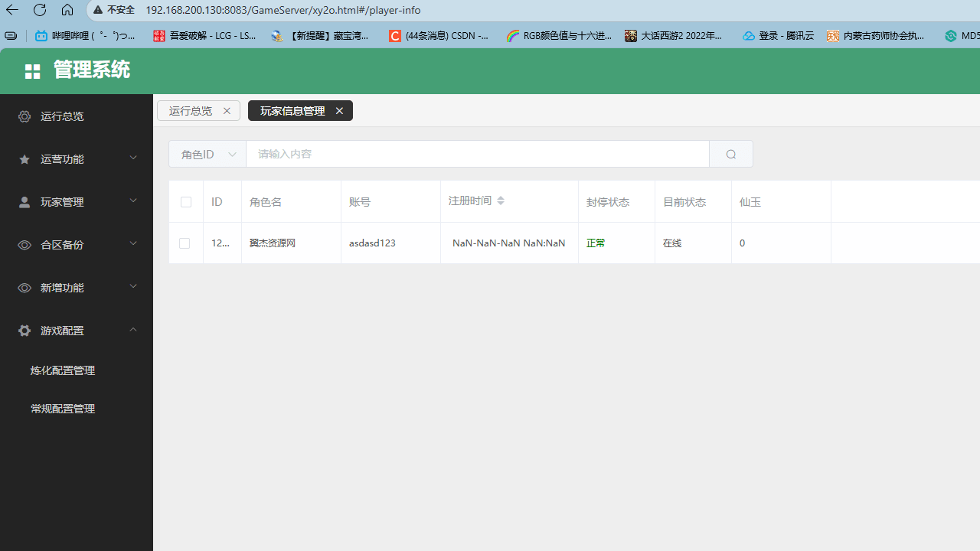Viewport: 980px width, 551px height.
Task: Select 常规配置管理 in the sidebar
Action: 62,408
